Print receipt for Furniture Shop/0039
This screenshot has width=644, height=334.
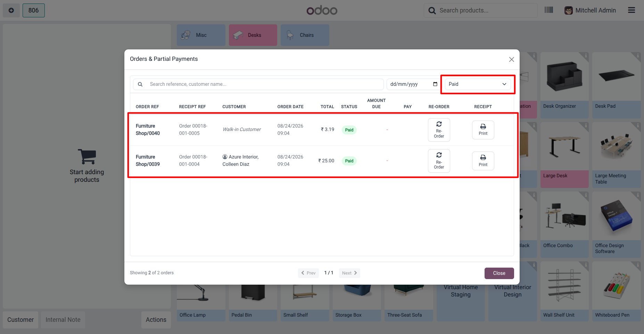pos(483,161)
